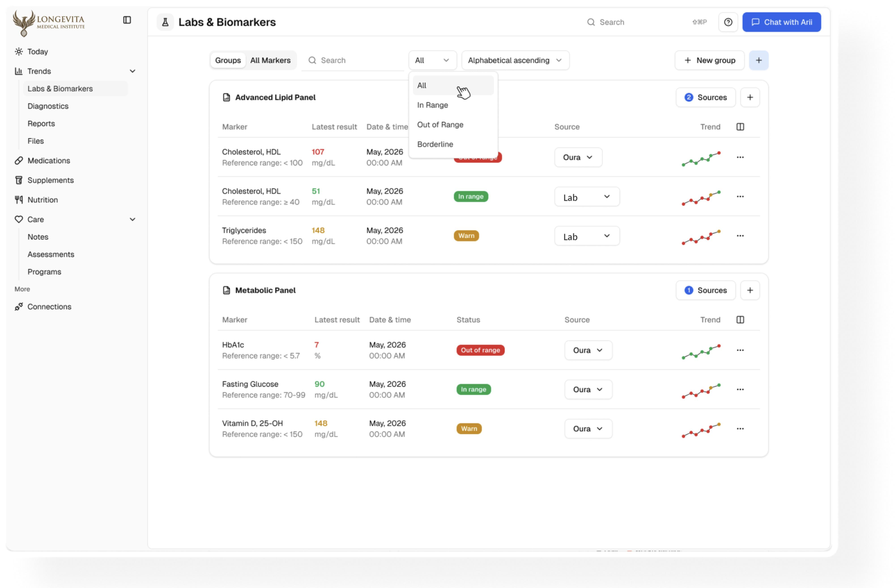Collapse the Trends section chevron
The height and width of the screenshot is (588, 895).
[132, 72]
